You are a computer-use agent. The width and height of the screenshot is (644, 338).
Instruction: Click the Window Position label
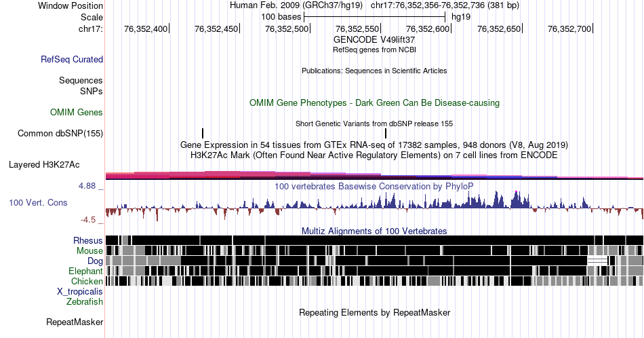point(71,5)
